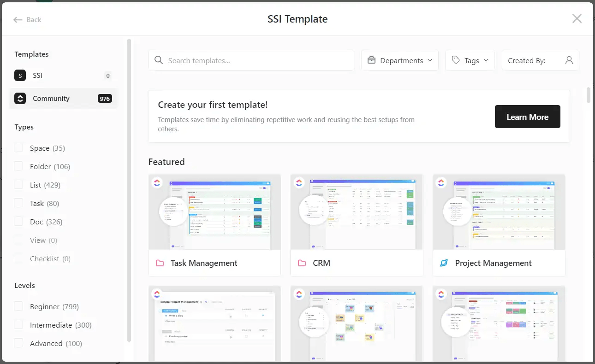This screenshot has height=364, width=595.
Task: Select the Community templates category
Action: (x=51, y=98)
